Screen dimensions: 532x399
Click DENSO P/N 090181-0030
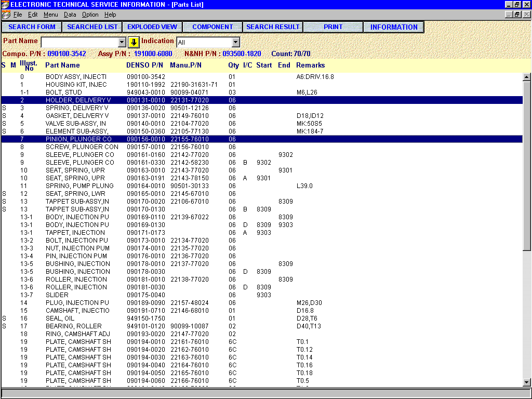[146, 287]
